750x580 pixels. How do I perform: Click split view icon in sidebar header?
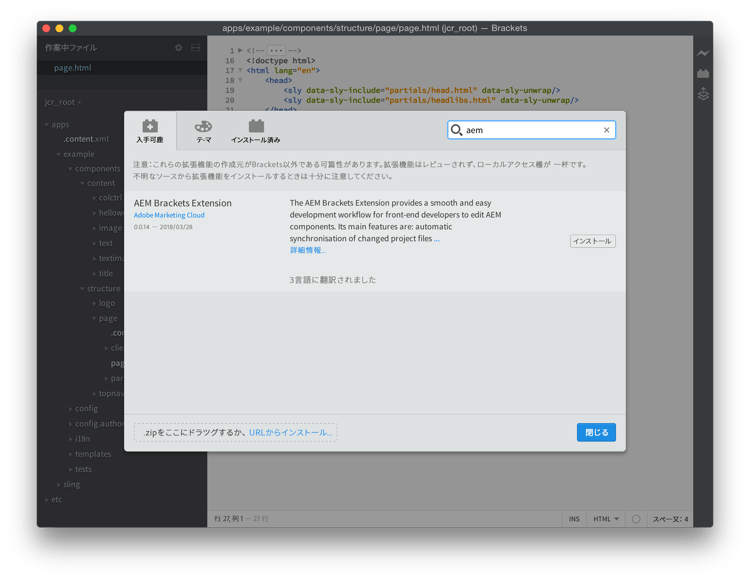pyautogui.click(x=196, y=48)
